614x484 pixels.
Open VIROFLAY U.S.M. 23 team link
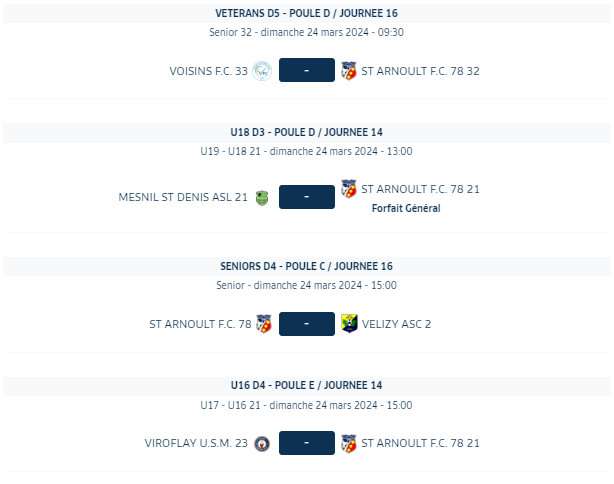click(x=196, y=443)
